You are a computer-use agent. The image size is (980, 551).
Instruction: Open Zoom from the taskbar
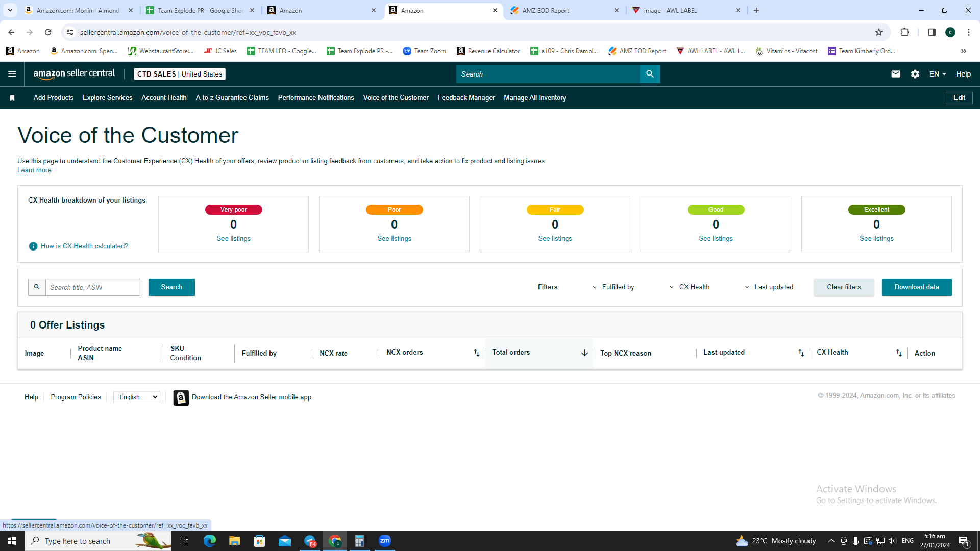[385, 541]
